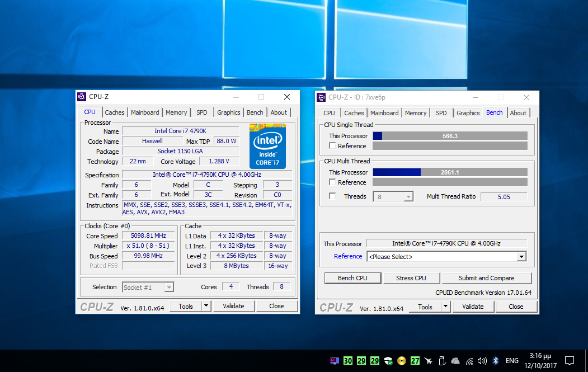Image resolution: width=588 pixels, height=372 pixels.
Task: Click the tray temperature icon showing 27
Action: [415, 361]
